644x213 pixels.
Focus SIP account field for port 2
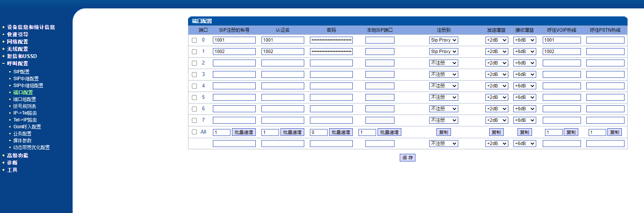(234, 63)
